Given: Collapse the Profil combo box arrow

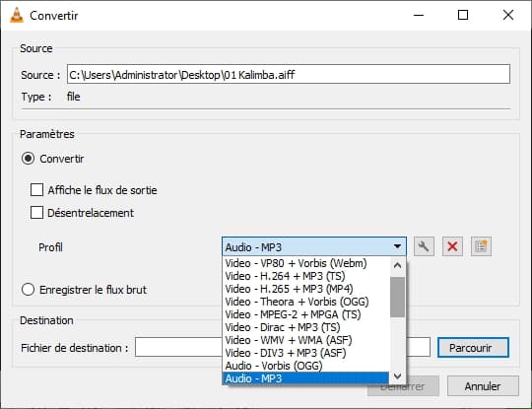Looking at the screenshot, I should click(x=397, y=246).
